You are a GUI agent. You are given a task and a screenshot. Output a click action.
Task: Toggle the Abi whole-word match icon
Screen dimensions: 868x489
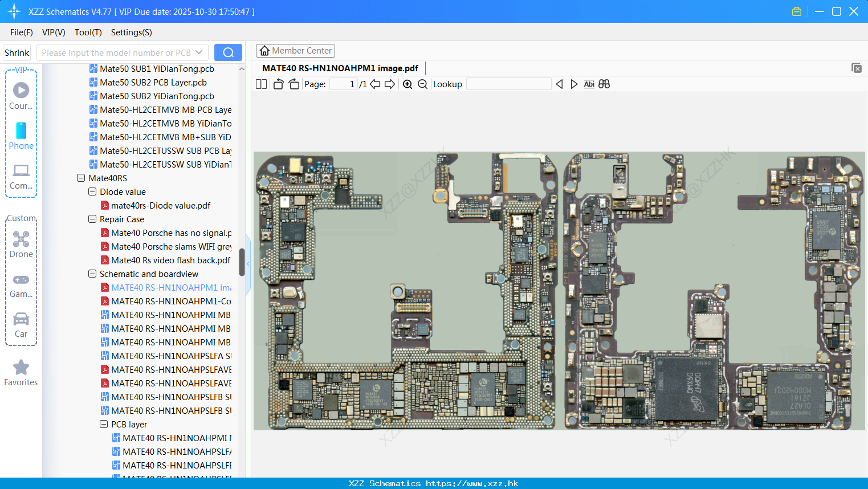click(x=589, y=84)
